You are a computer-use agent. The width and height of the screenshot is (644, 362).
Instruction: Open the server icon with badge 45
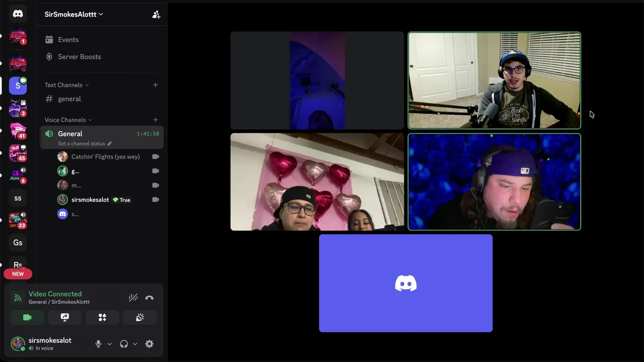[18, 153]
